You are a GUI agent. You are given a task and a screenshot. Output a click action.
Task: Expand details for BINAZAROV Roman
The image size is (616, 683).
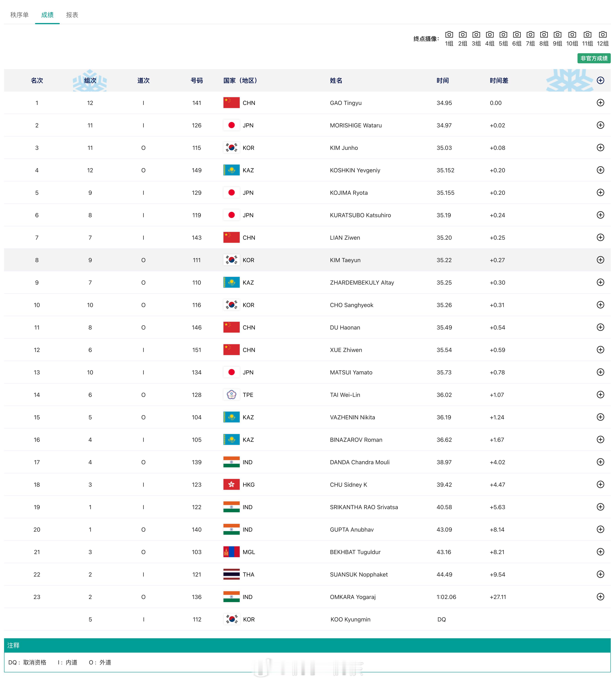600,439
